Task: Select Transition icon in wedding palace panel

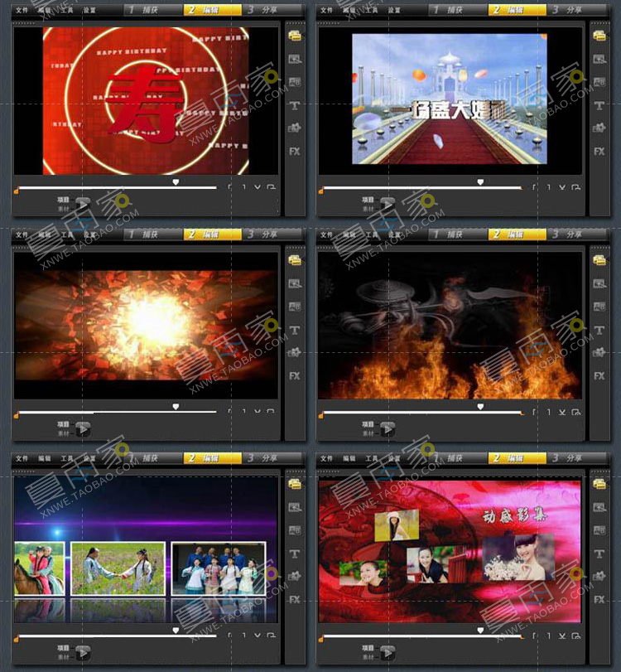Action: tap(599, 82)
